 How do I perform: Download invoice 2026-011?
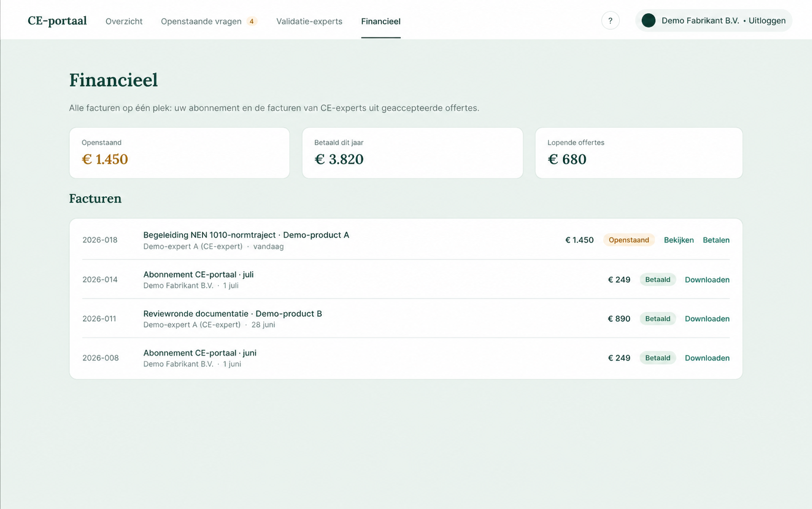[707, 318]
